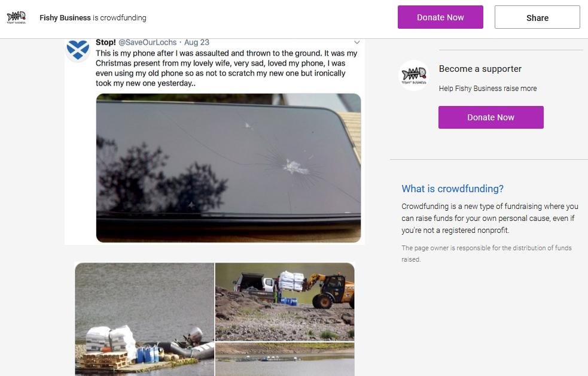
Task: Click Donate Now under Become a supporter
Action: pyautogui.click(x=491, y=117)
